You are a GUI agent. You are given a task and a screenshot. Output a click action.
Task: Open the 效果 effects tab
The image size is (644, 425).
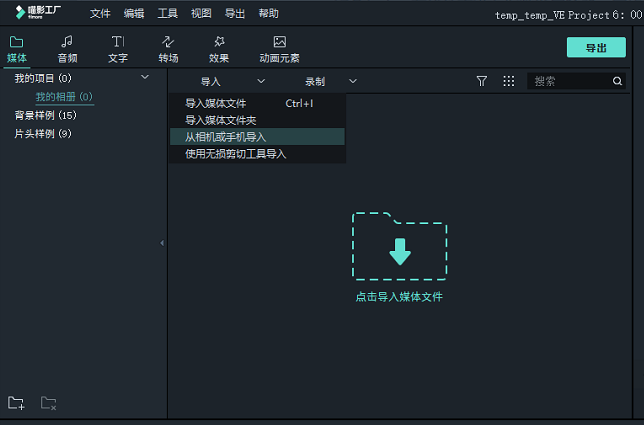(219, 49)
